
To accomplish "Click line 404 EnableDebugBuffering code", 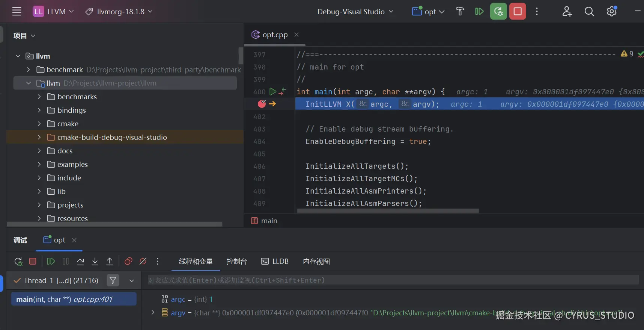I will [368, 141].
